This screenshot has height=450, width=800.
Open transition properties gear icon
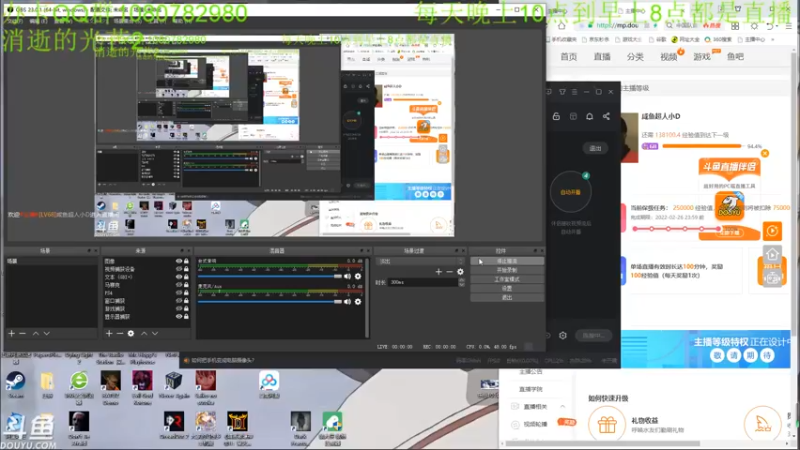(460, 272)
